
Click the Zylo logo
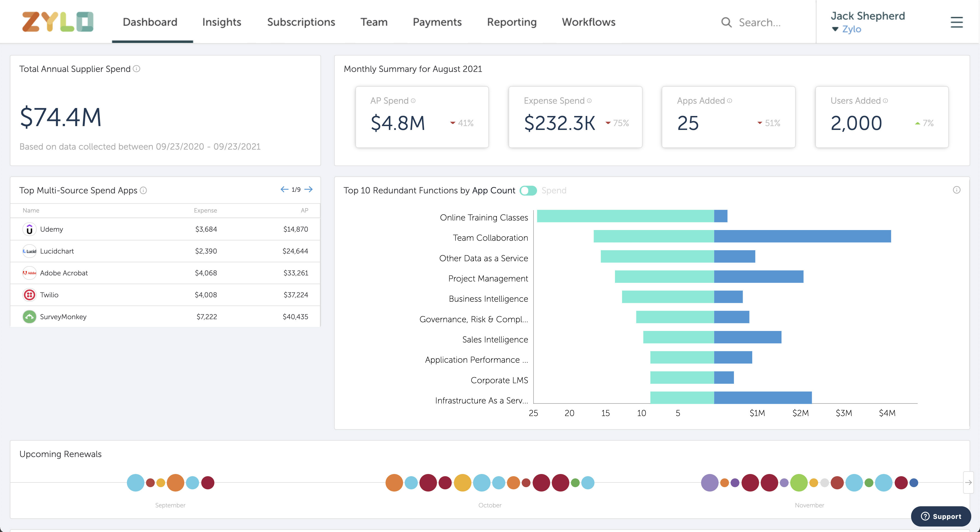pyautogui.click(x=57, y=22)
